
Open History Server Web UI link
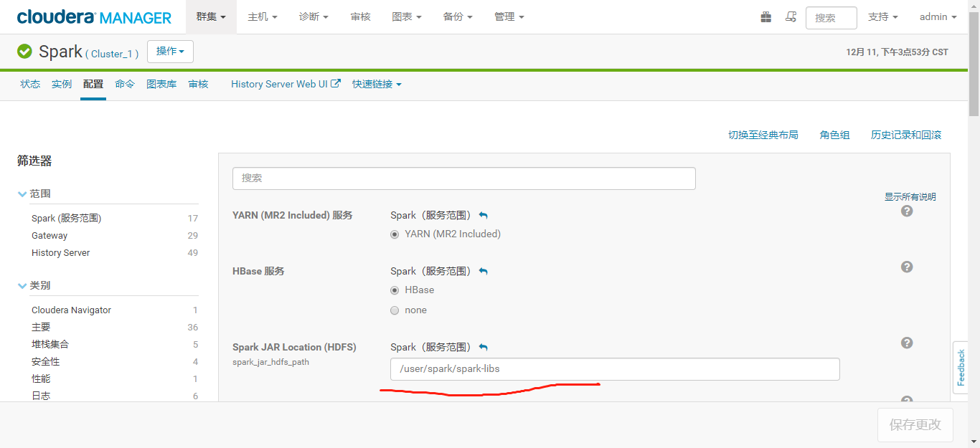point(279,84)
